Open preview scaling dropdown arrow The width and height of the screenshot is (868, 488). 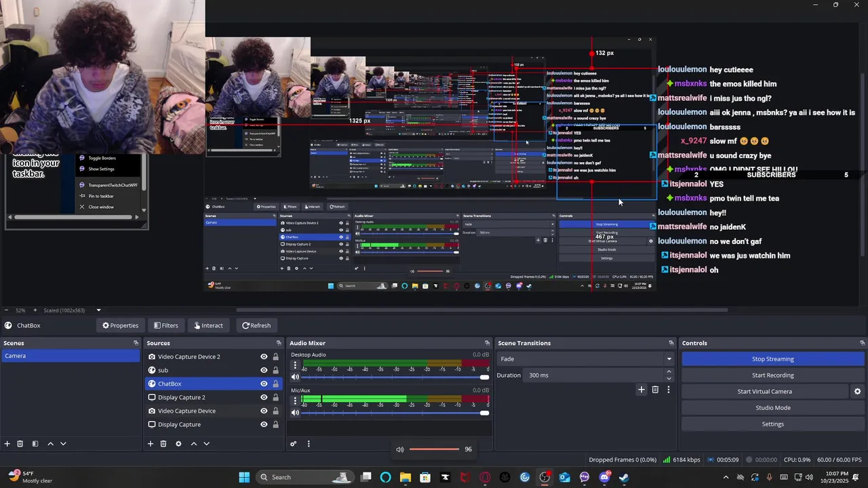click(x=98, y=310)
